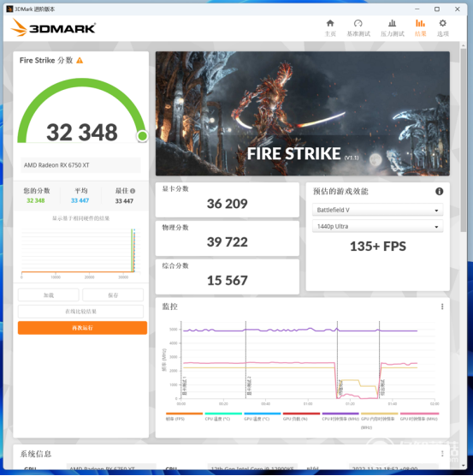Screen dimensions: 473x476
Task: Toggle the frame rate FPS orange legend
Action: tap(184, 416)
